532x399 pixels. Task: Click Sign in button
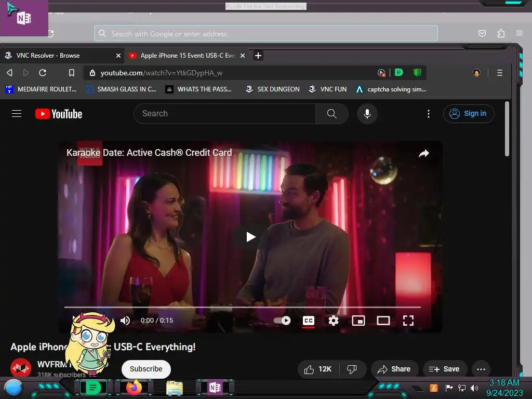click(469, 114)
